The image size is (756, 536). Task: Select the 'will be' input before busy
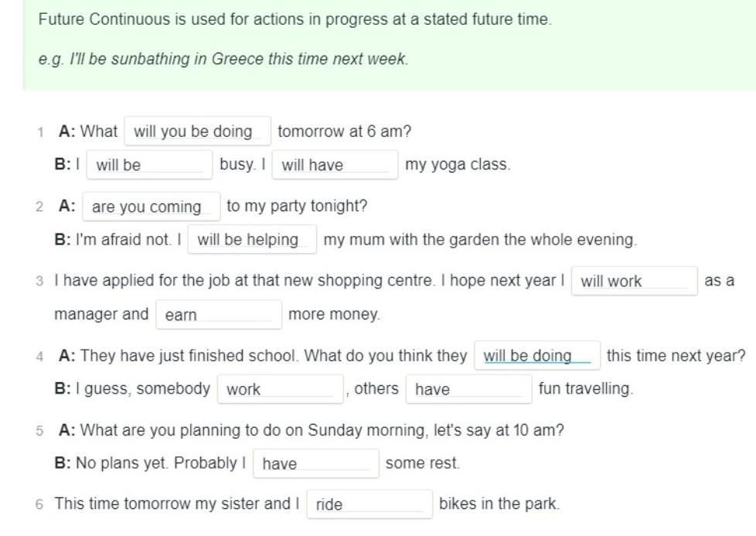pyautogui.click(x=149, y=165)
